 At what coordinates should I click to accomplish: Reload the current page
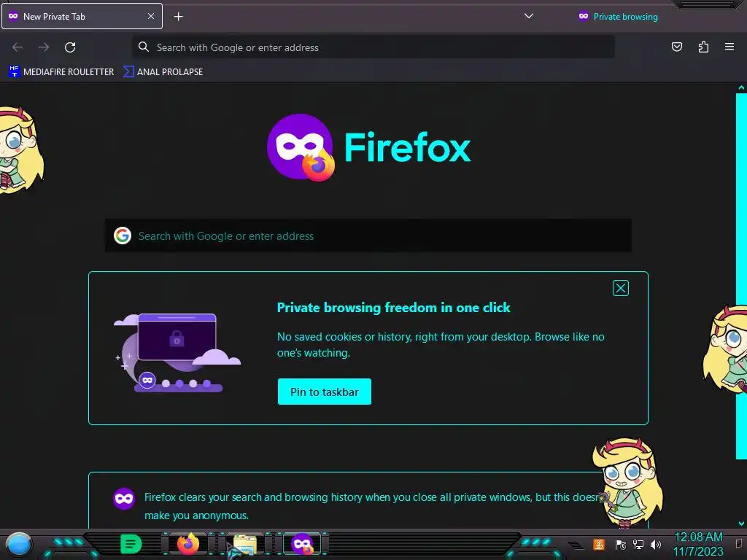[x=70, y=47]
